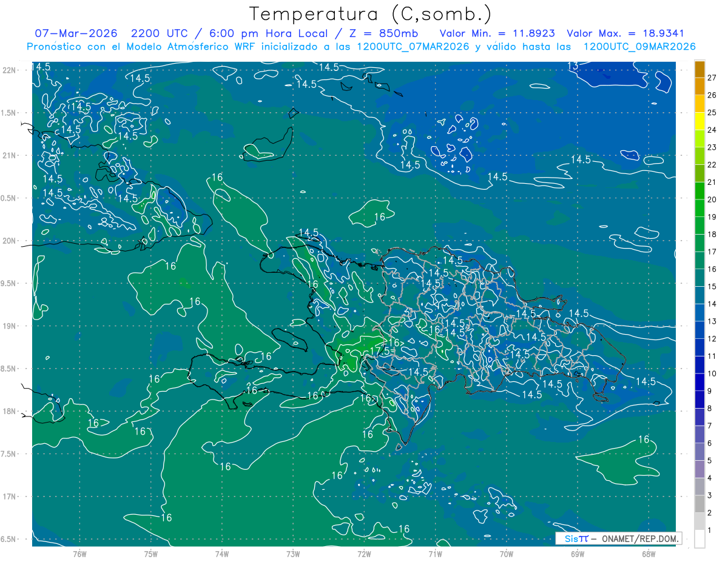This screenshot has width=728, height=562.
Task: Pick the yellow legend swatch between 24 and 25
Action: click(x=699, y=121)
